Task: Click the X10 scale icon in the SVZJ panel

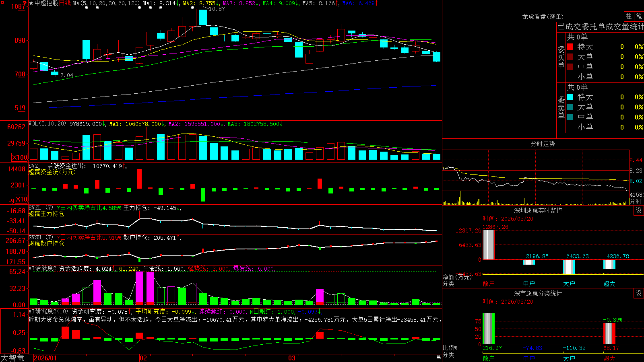Action: pos(21,199)
